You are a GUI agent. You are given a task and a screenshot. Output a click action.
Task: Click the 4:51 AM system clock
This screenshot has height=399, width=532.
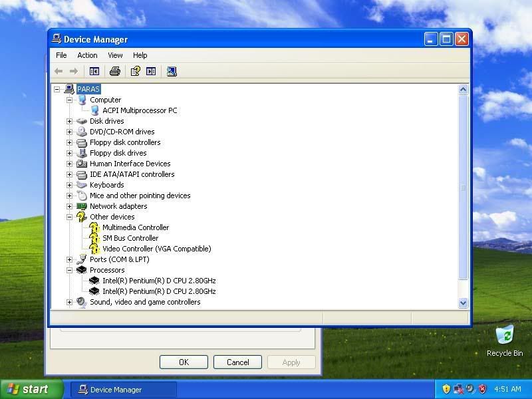coord(507,389)
